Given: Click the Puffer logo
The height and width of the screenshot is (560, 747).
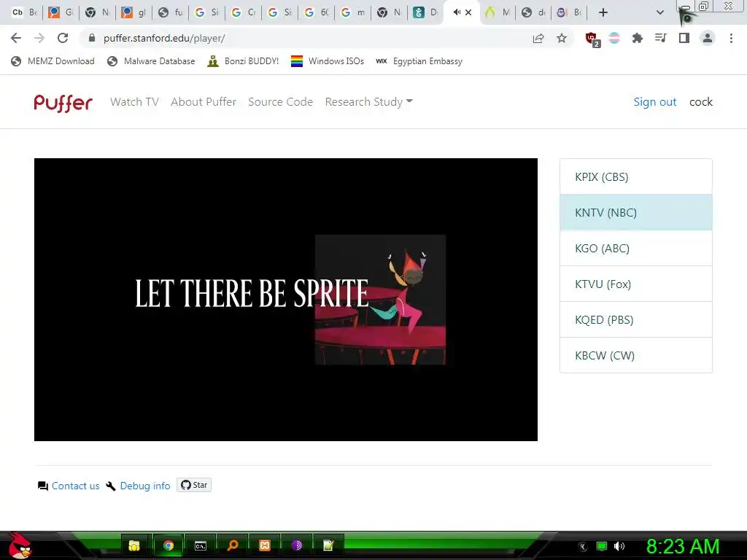Looking at the screenshot, I should point(63,102).
